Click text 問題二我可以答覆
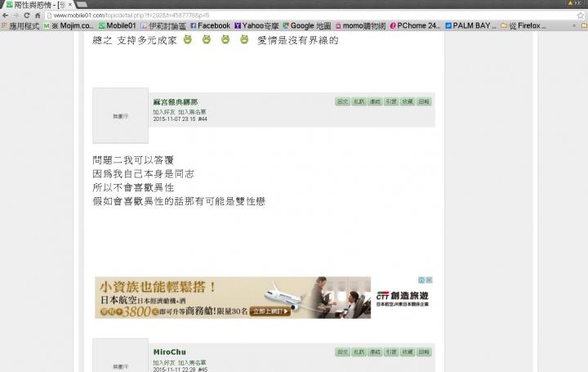 click(133, 160)
